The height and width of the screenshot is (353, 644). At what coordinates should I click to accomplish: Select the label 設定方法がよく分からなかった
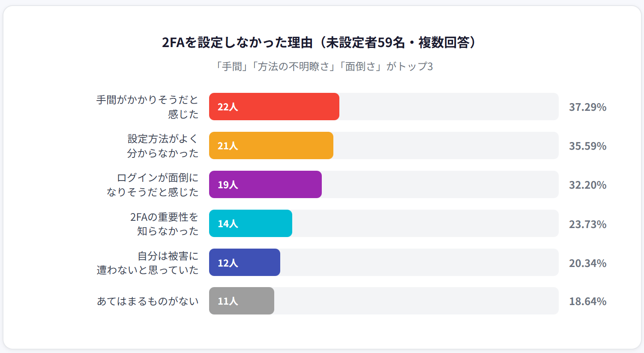click(163, 146)
